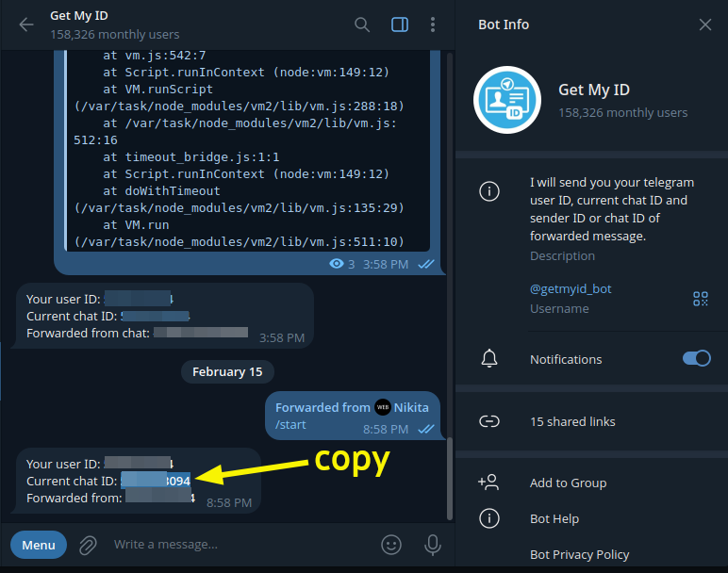Viewport: 728px width, 573px height.
Task: Open the three-dot options menu
Action: (x=433, y=25)
